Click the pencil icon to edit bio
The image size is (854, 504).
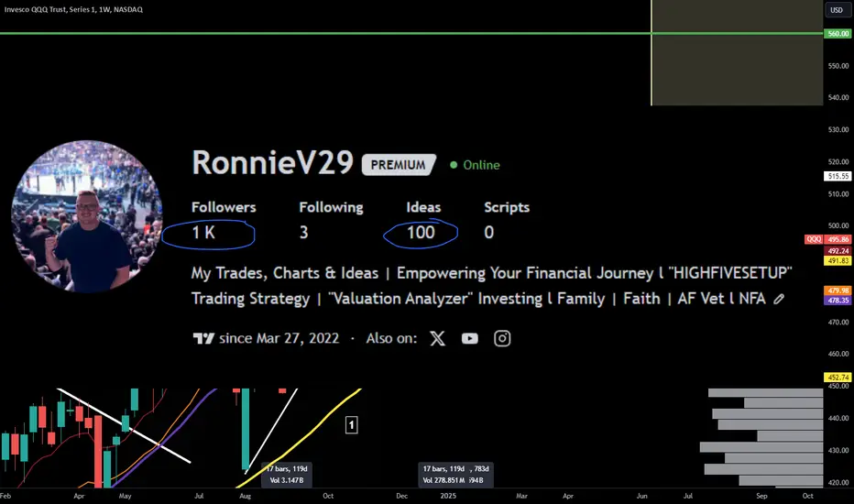click(779, 299)
